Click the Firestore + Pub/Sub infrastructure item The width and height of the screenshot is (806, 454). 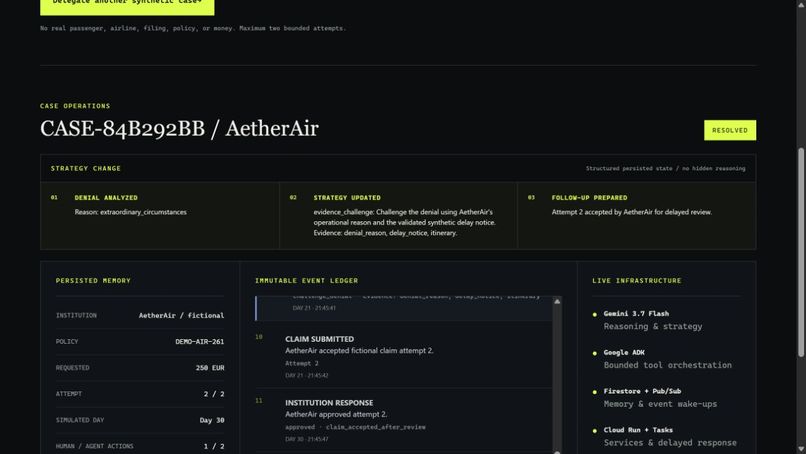pyautogui.click(x=655, y=397)
